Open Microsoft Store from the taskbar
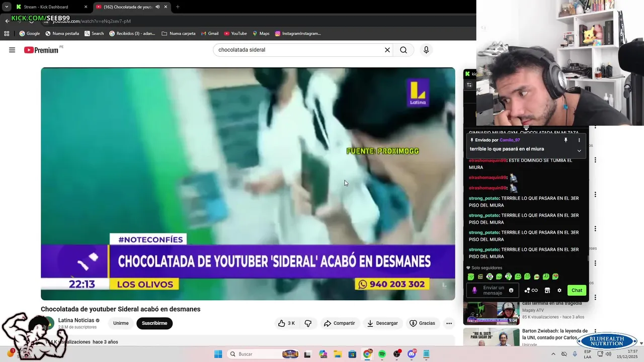 (352, 354)
